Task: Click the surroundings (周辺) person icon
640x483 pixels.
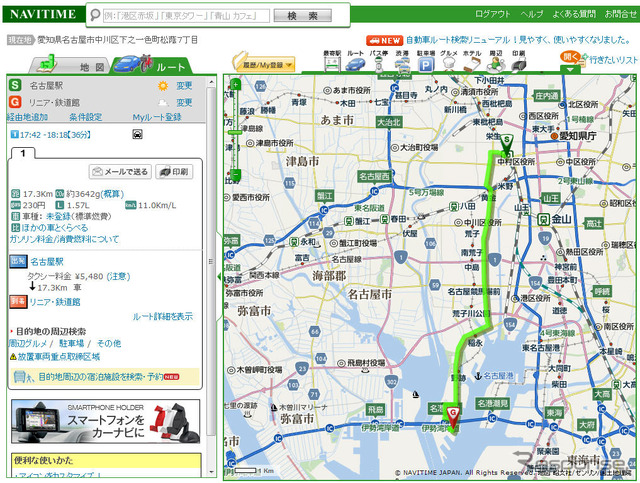Action: [496, 65]
